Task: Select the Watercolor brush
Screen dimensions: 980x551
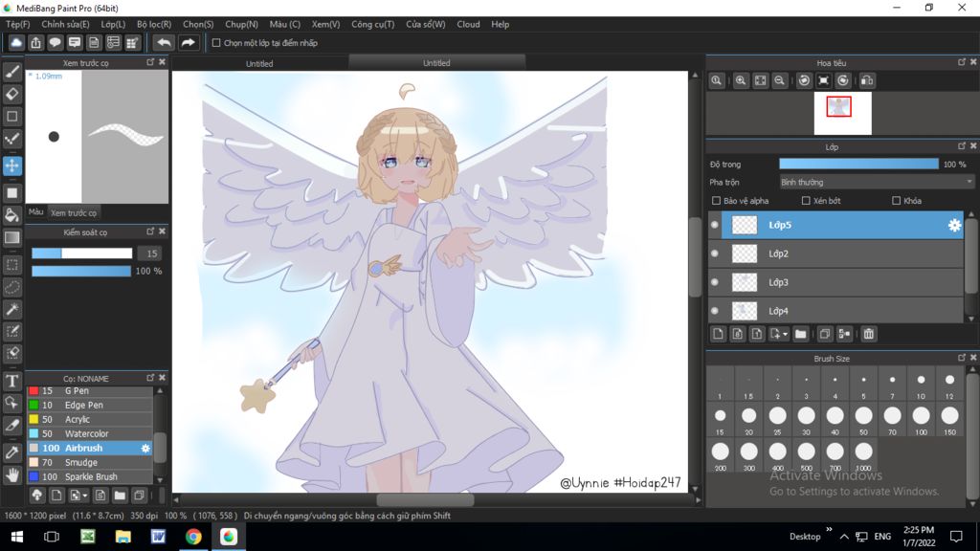Action: [x=89, y=433]
